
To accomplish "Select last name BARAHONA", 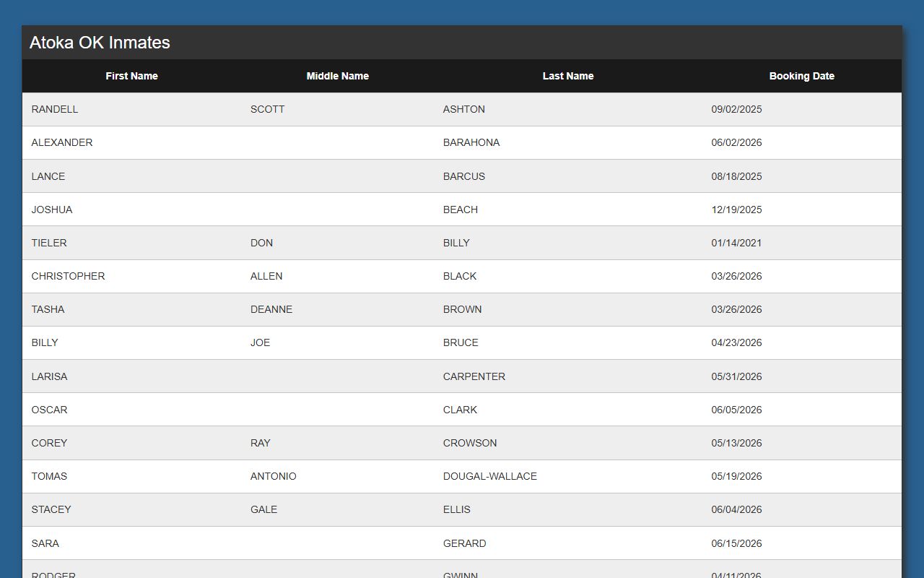I will pyautogui.click(x=471, y=142).
